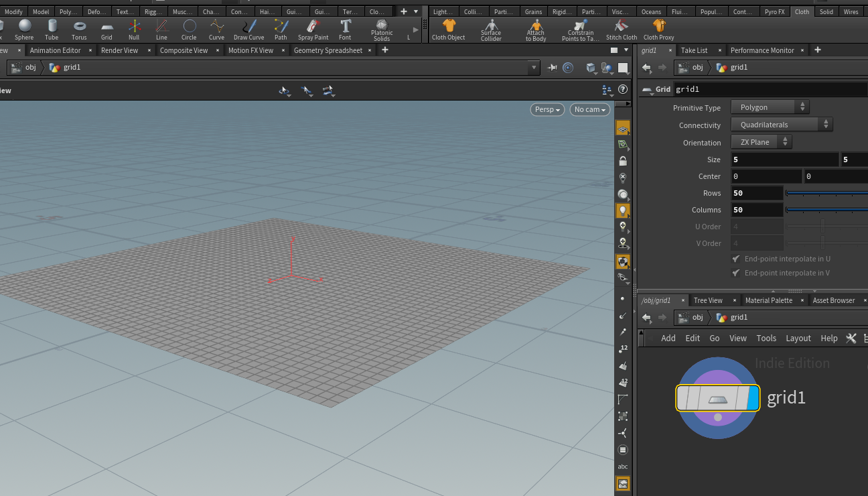This screenshot has height=496, width=868.
Task: Open the Persp view menu
Action: (x=547, y=109)
